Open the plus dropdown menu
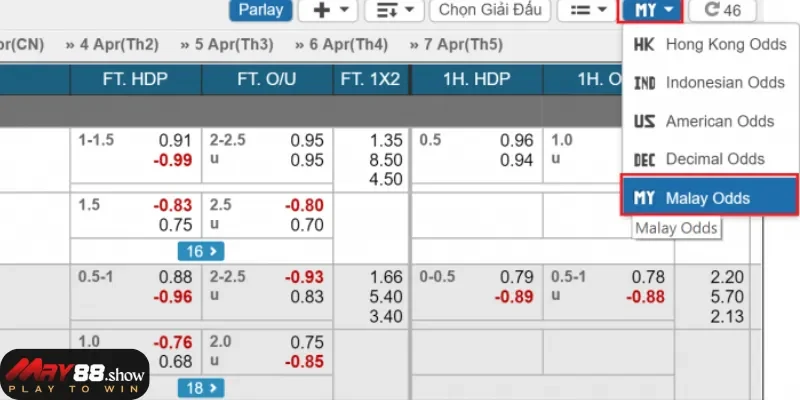The height and width of the screenshot is (400, 800). click(x=328, y=10)
